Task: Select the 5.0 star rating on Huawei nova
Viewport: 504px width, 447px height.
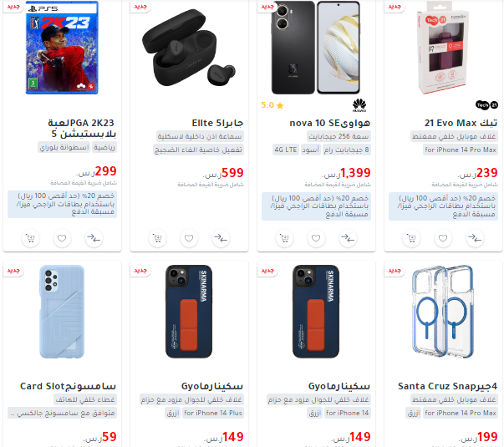Action: pos(272,105)
